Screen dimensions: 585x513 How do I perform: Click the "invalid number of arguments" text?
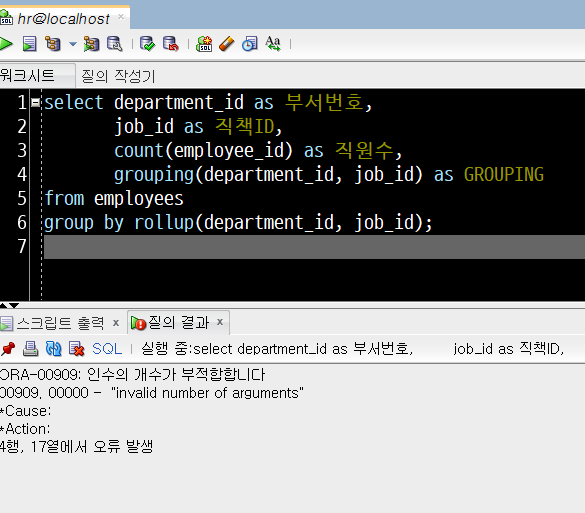pyautogui.click(x=207, y=393)
